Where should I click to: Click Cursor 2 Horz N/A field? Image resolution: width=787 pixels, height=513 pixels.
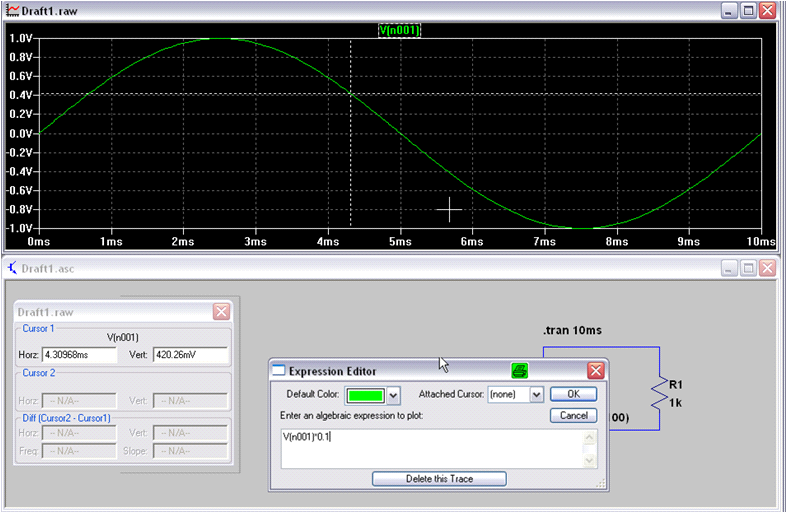click(x=79, y=401)
